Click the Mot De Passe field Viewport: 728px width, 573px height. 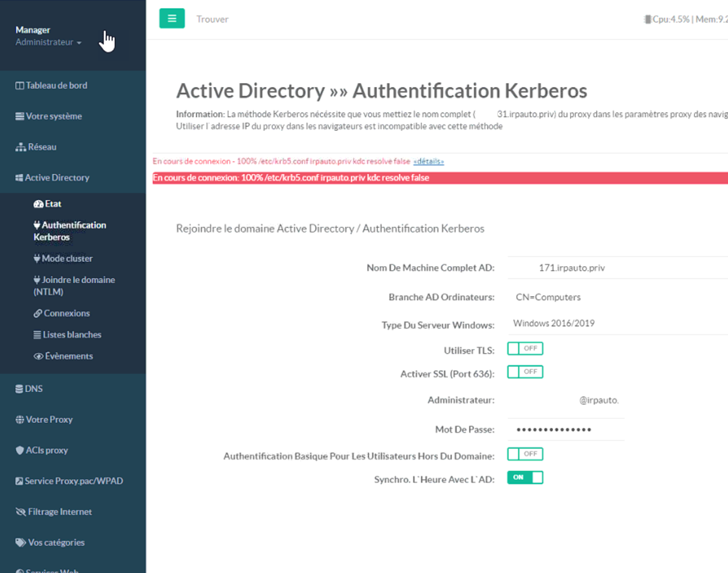pos(565,430)
